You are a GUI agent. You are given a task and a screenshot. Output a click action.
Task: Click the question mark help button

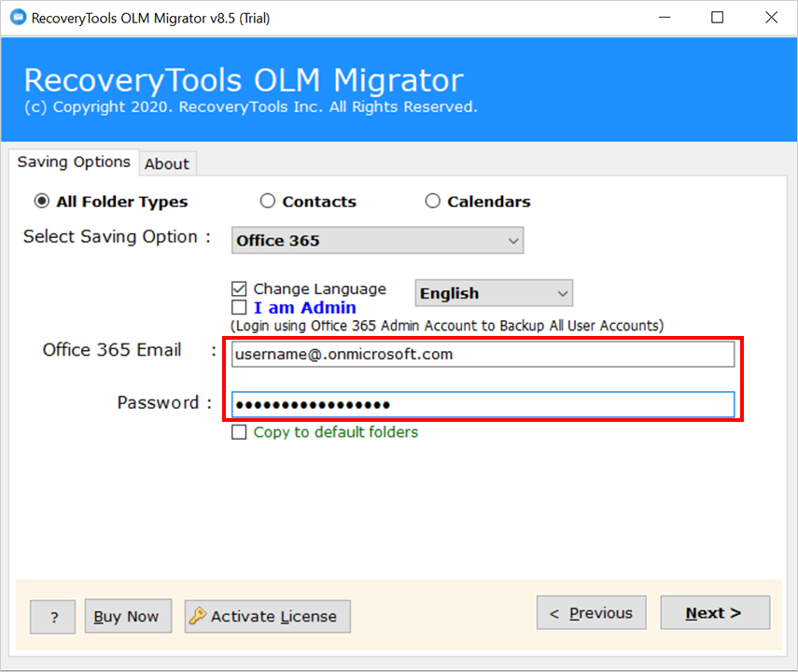[x=53, y=617]
